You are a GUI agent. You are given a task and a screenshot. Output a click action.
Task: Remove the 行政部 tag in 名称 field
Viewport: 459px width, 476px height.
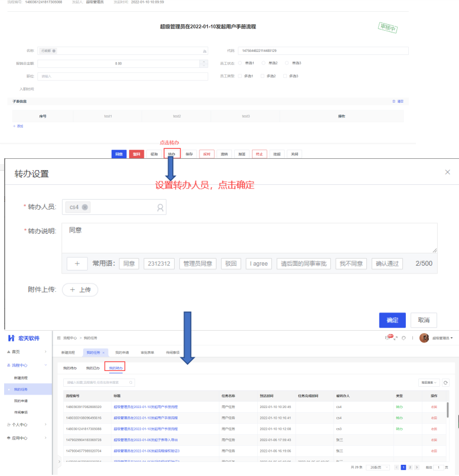pos(54,51)
